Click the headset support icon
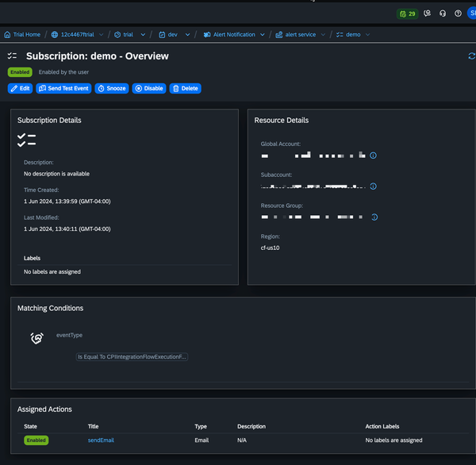 pos(443,13)
